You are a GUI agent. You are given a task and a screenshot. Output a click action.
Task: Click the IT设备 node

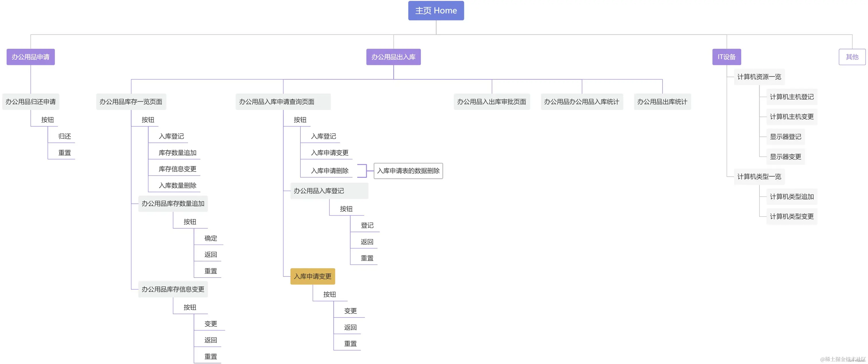coord(726,57)
